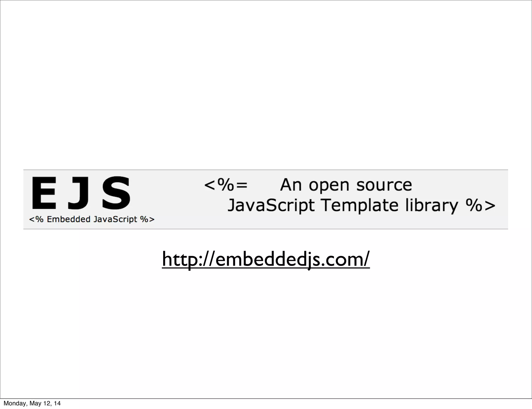Click the "<%" symbol before Embedded JavaScript
Image resolution: width=532 pixels, height=409 pixels.
click(36, 219)
